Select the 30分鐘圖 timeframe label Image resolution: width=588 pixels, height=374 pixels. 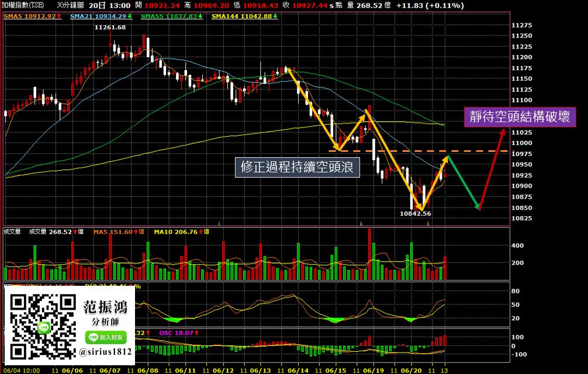point(70,5)
